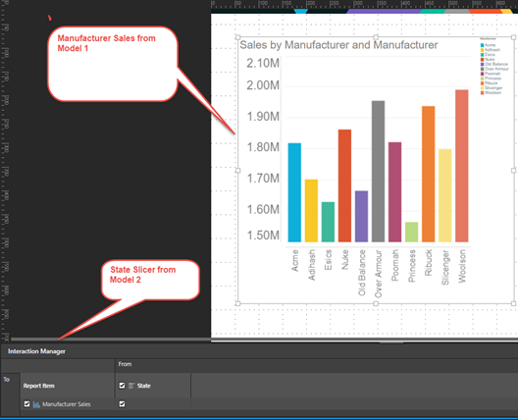Select the teal Esics bar
Screen dimensions: 518x420
(328, 222)
